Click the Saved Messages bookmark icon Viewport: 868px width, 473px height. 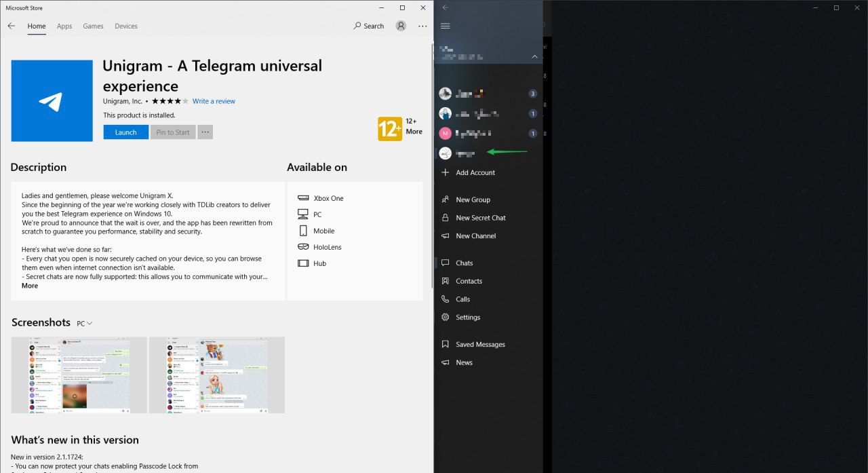pyautogui.click(x=446, y=345)
